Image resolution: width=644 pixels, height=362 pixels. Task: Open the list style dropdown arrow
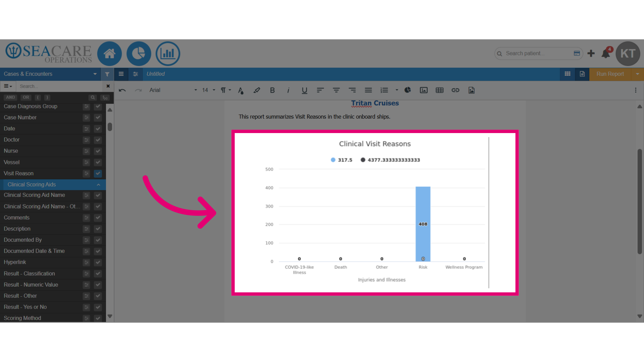tap(397, 90)
